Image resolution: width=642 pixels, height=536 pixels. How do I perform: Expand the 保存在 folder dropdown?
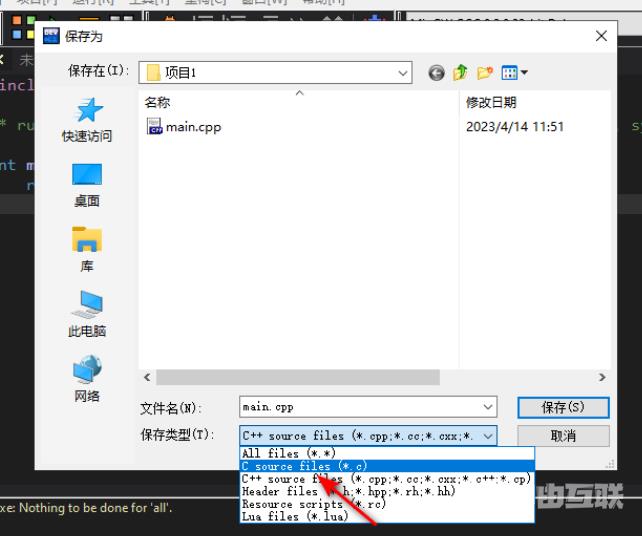(x=402, y=73)
